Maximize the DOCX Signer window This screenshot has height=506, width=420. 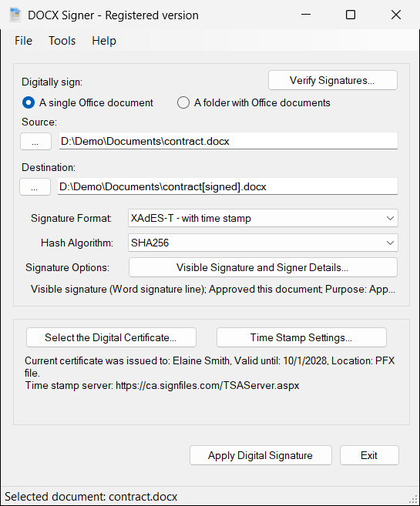tap(351, 15)
